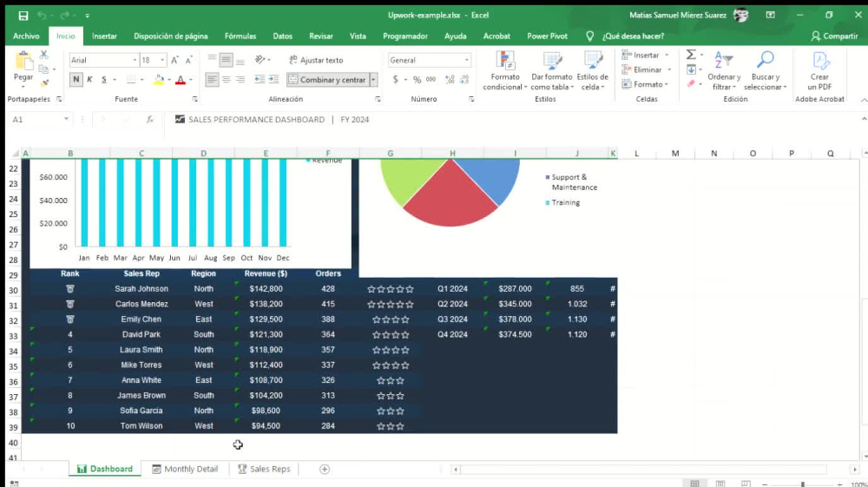Screen dimensions: 868x487
Task: Increase indent in the Alineación group
Action: [273, 80]
